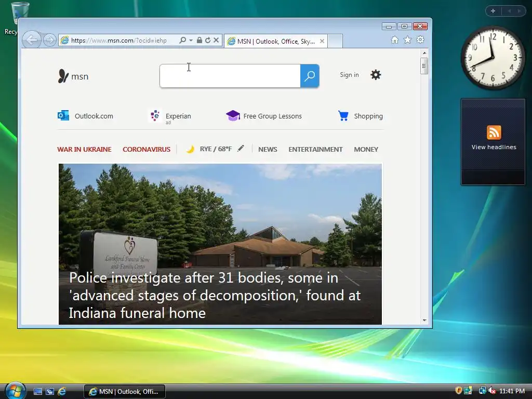Click inside the MSN search box
This screenshot has height=399, width=532.
[230, 76]
